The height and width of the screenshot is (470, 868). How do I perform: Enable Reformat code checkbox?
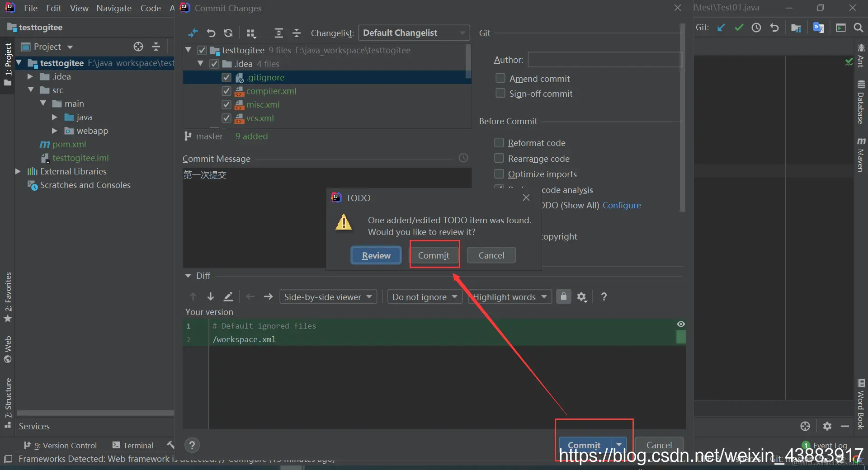(x=499, y=143)
